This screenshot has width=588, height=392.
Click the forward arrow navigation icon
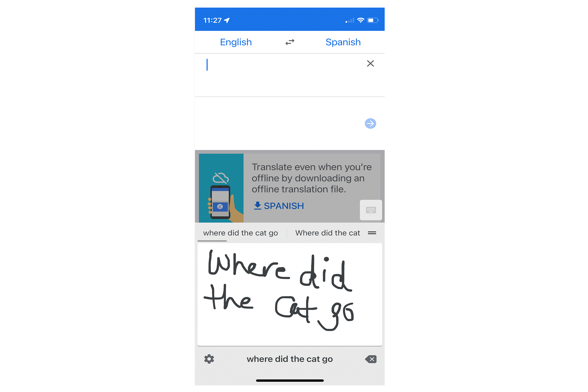click(x=370, y=123)
